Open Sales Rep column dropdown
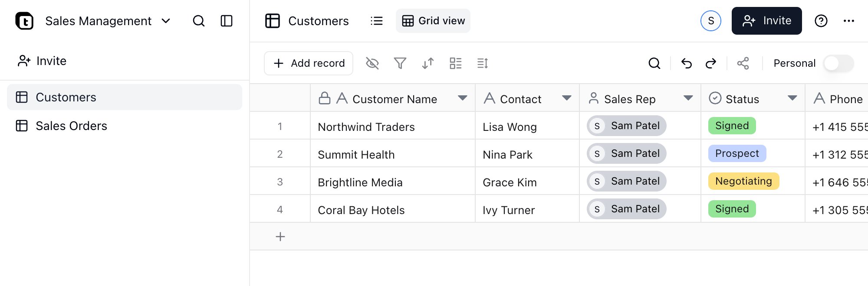Viewport: 868px width, 286px height. tap(688, 98)
